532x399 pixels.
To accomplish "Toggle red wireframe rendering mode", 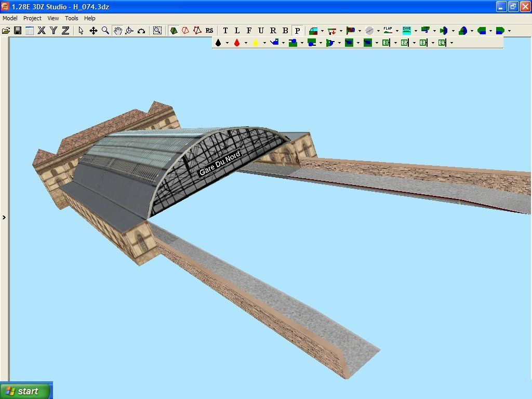I will (x=185, y=31).
